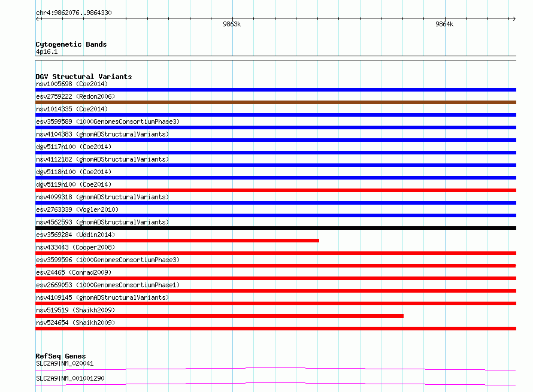Click the magenta SLC2A9 NM_001001290 transcript line
Viewport: 533px width, 392px height.
tap(275, 384)
